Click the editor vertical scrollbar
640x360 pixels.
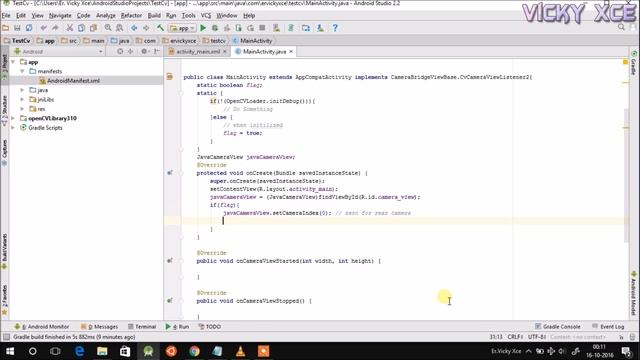626,176
